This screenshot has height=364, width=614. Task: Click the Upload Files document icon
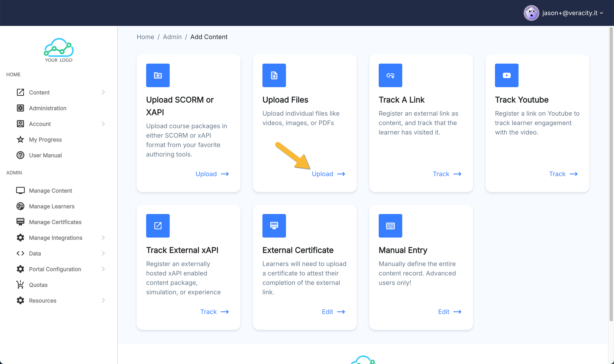tap(274, 75)
